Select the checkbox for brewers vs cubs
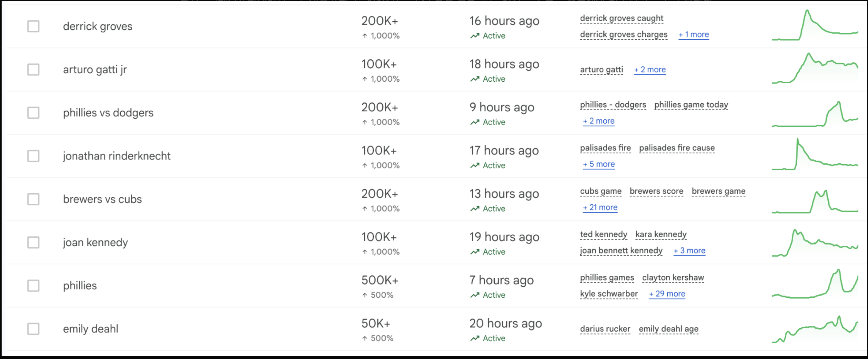The image size is (868, 359). (x=33, y=199)
